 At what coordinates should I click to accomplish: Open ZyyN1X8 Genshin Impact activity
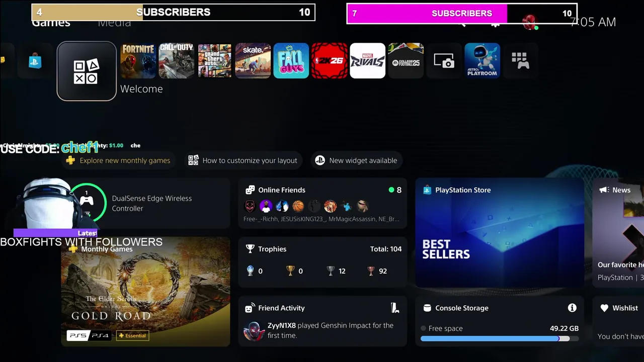pos(323,330)
